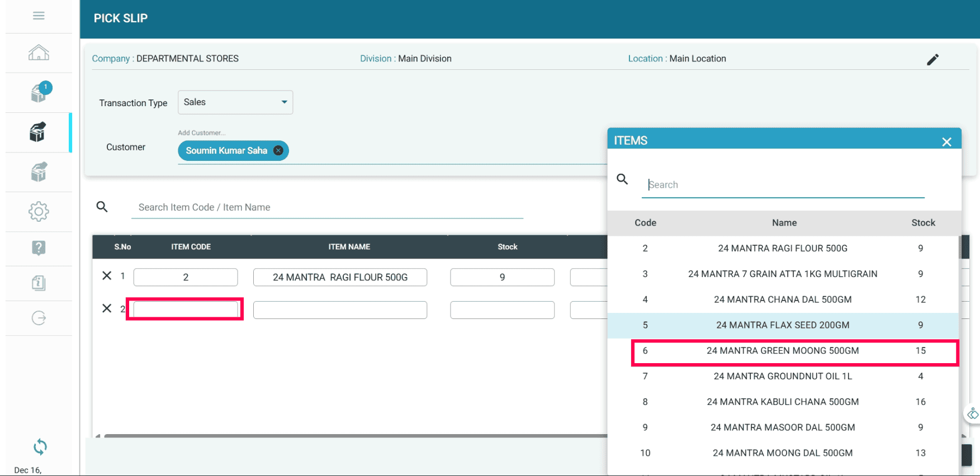
Task: Open the info document icon in sidebar
Action: pyautogui.click(x=39, y=283)
